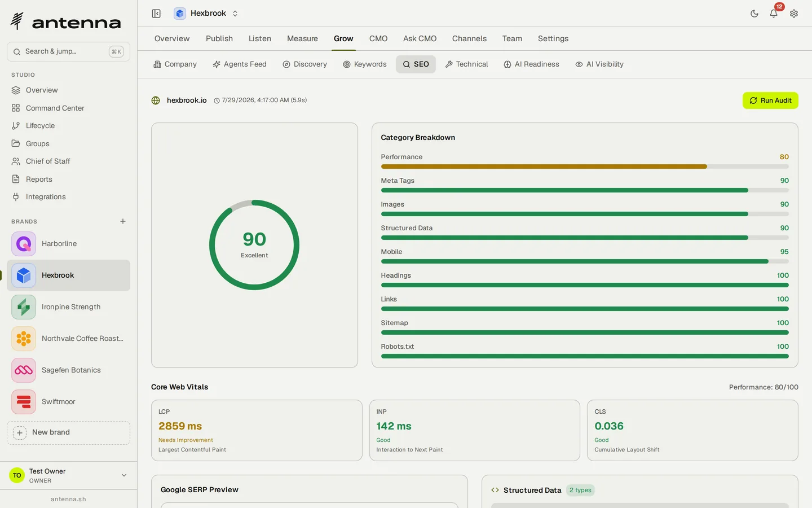Select Swiftmoor brand icon

24,402
